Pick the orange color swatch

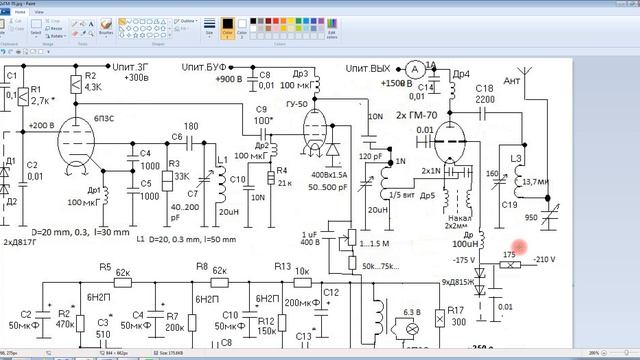[283, 21]
